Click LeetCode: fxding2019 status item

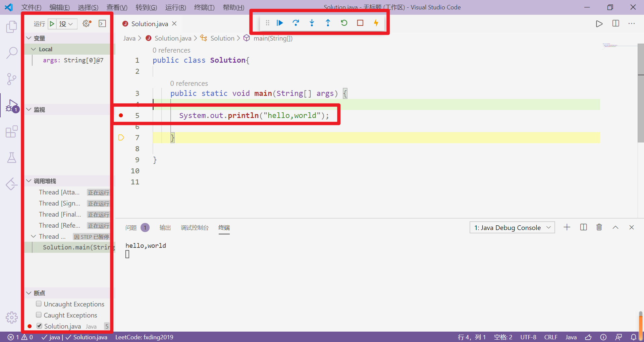pyautogui.click(x=144, y=337)
